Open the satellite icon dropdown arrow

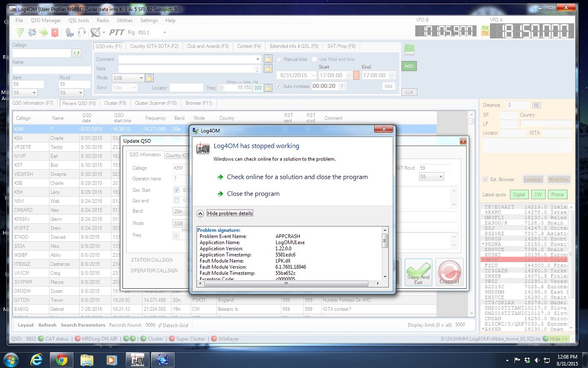[104, 33]
